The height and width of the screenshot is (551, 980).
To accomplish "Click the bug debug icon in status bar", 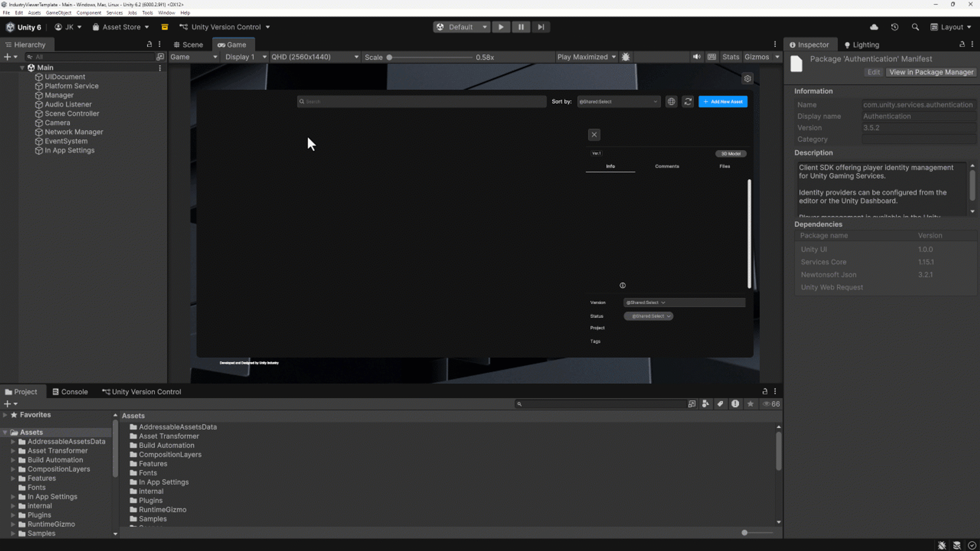I will (x=942, y=545).
